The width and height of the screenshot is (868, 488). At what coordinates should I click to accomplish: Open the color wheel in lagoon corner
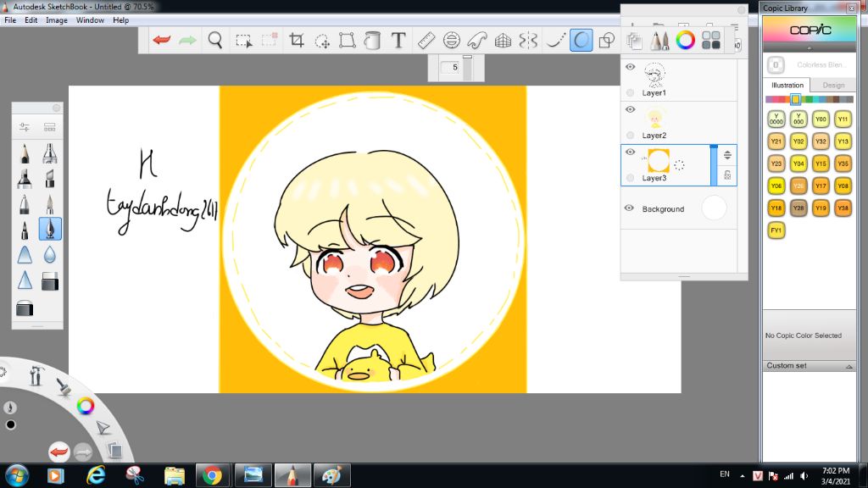pyautogui.click(x=86, y=406)
